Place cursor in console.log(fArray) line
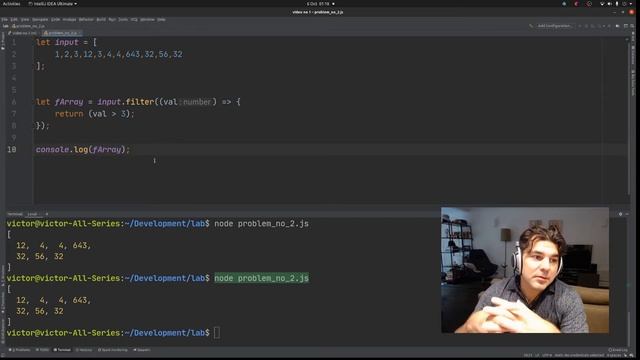 point(83,150)
